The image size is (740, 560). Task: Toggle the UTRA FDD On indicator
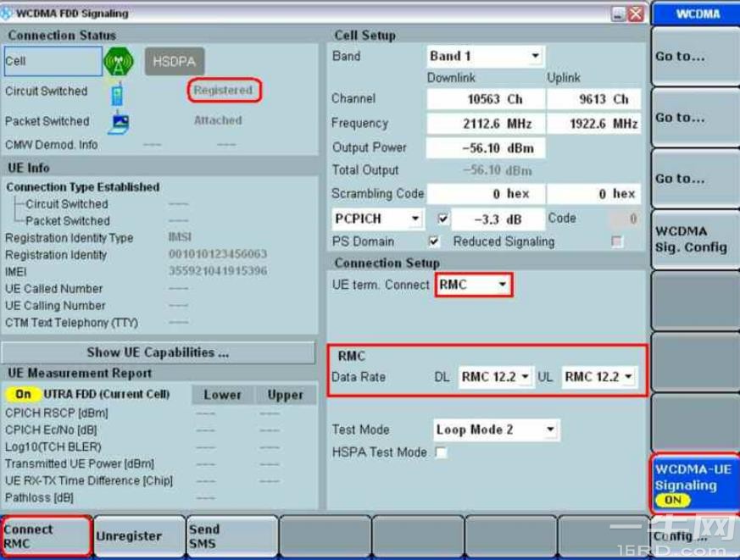pyautogui.click(x=23, y=394)
